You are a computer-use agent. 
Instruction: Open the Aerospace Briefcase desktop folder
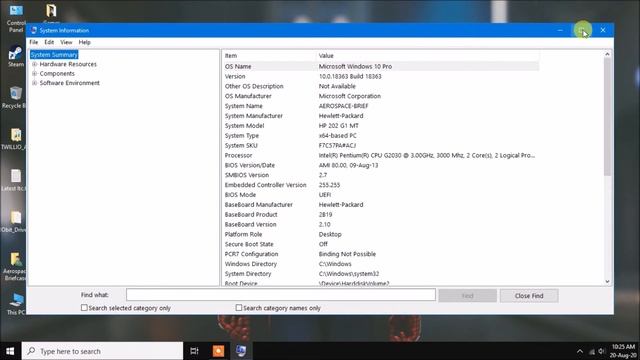[16, 266]
